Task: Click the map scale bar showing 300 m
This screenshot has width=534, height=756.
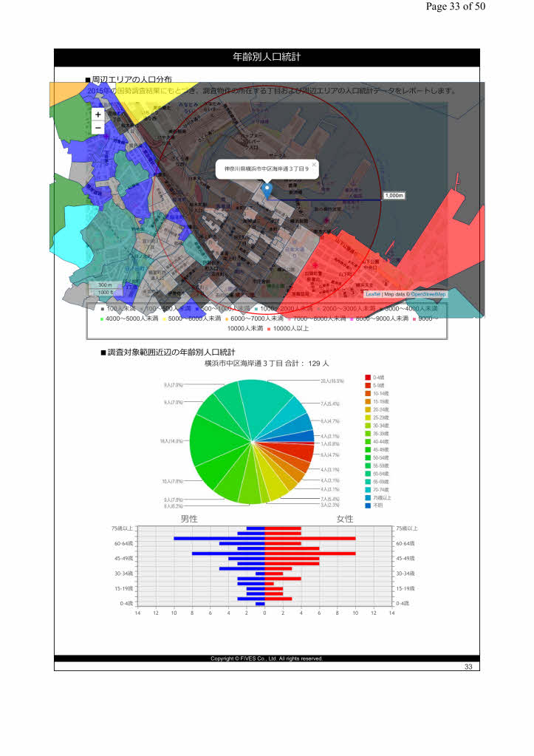Action: [106, 285]
